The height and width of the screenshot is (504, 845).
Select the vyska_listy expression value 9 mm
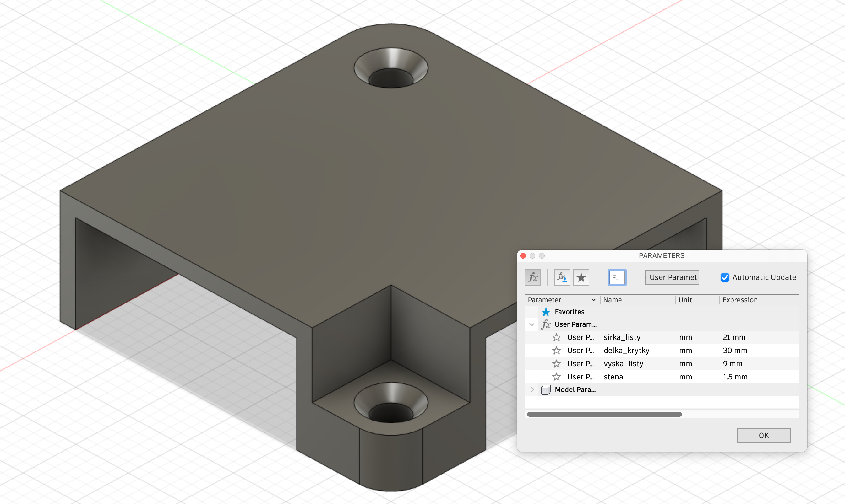[733, 363]
